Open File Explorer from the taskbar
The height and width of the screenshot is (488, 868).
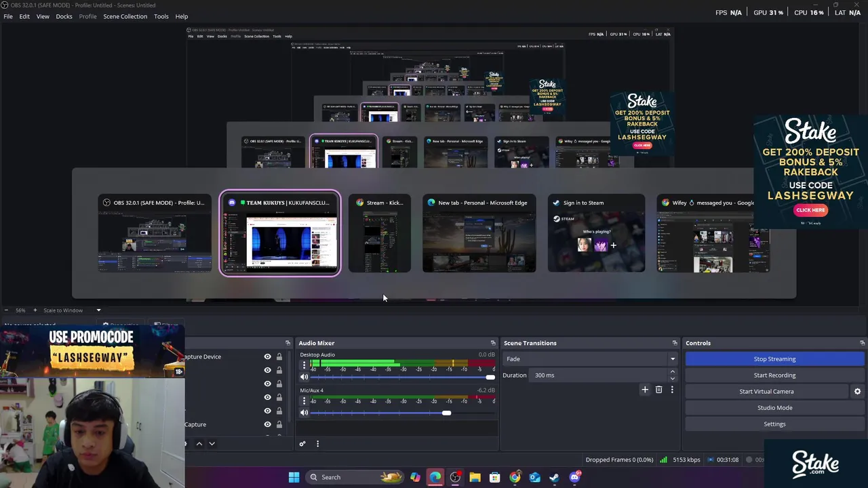pyautogui.click(x=475, y=477)
